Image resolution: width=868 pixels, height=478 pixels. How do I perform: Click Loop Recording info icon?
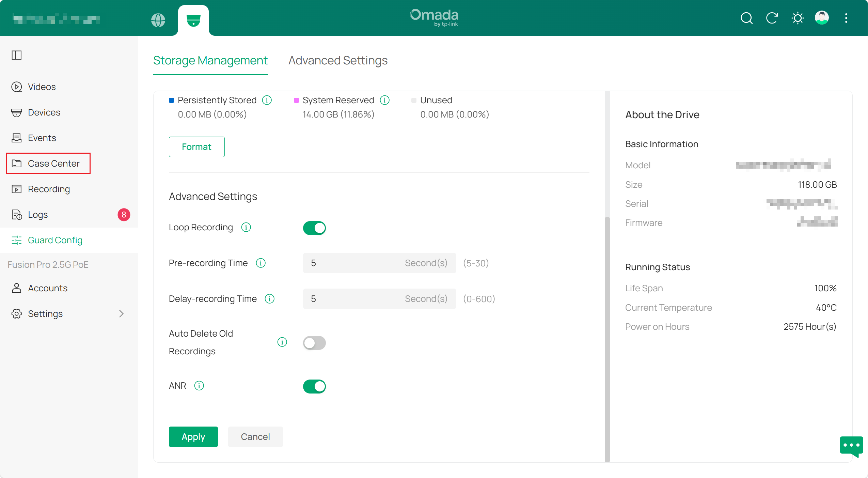click(x=246, y=227)
